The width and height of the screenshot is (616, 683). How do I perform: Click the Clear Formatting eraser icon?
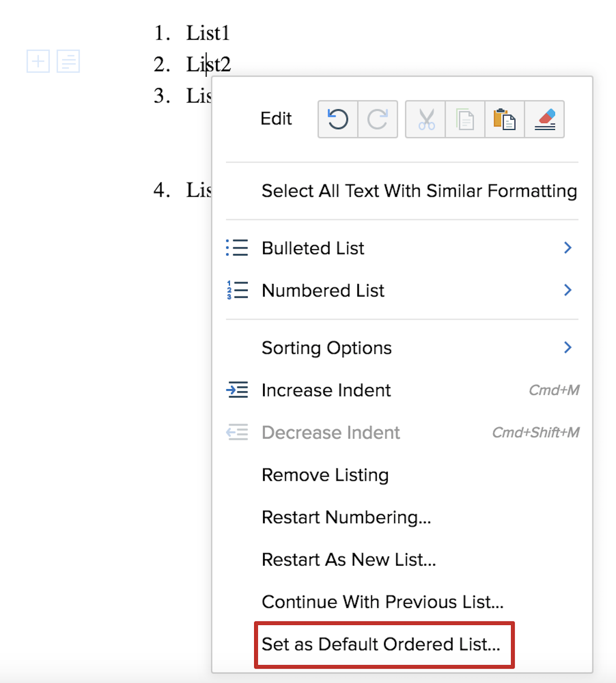pos(545,119)
